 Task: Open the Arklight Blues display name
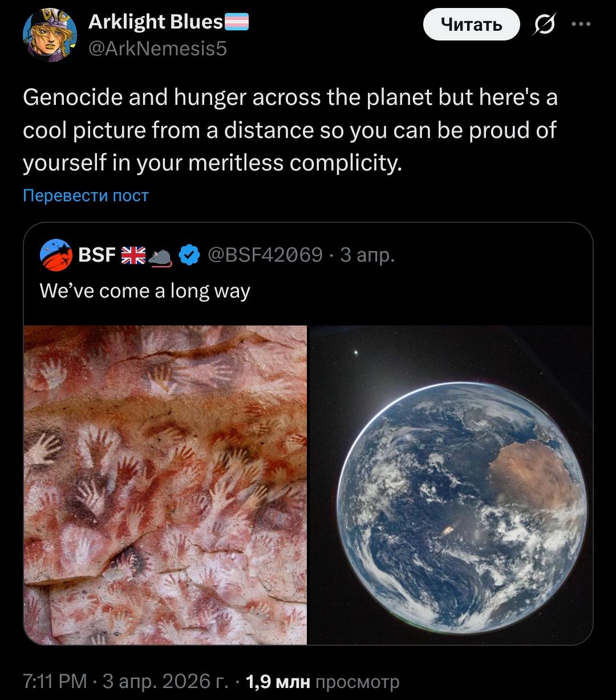155,22
